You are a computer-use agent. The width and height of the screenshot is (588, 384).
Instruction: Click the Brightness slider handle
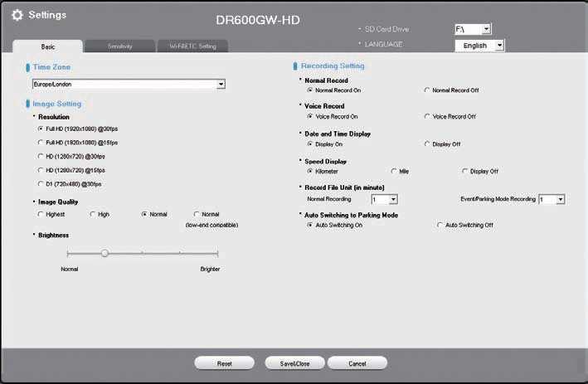coord(105,253)
